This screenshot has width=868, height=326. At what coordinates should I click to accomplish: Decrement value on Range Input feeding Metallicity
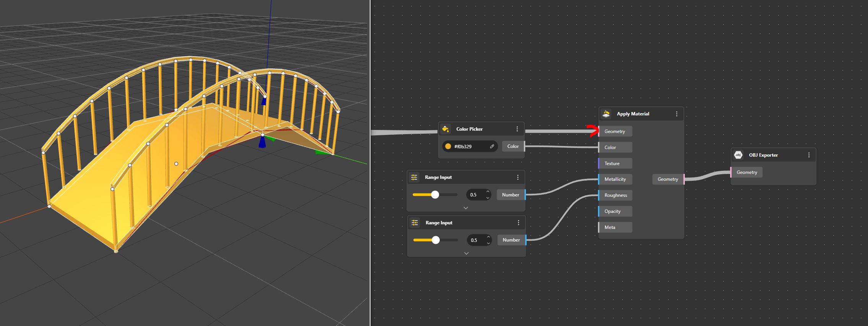pyautogui.click(x=488, y=198)
